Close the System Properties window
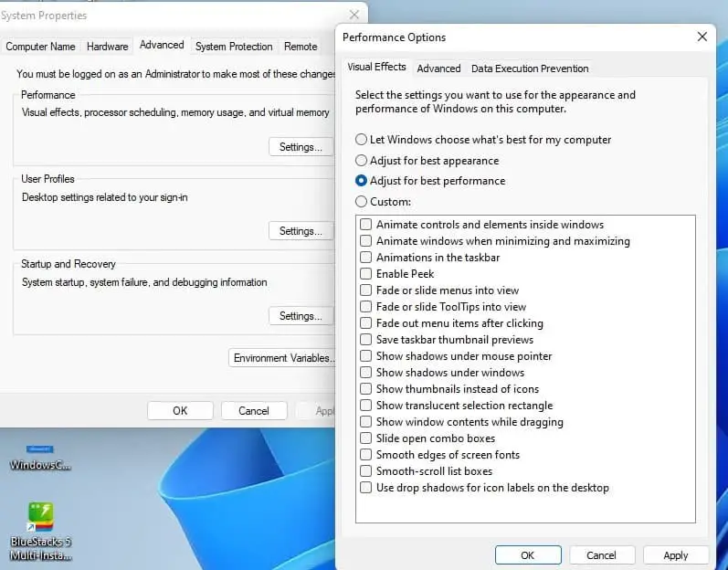 [x=354, y=15]
